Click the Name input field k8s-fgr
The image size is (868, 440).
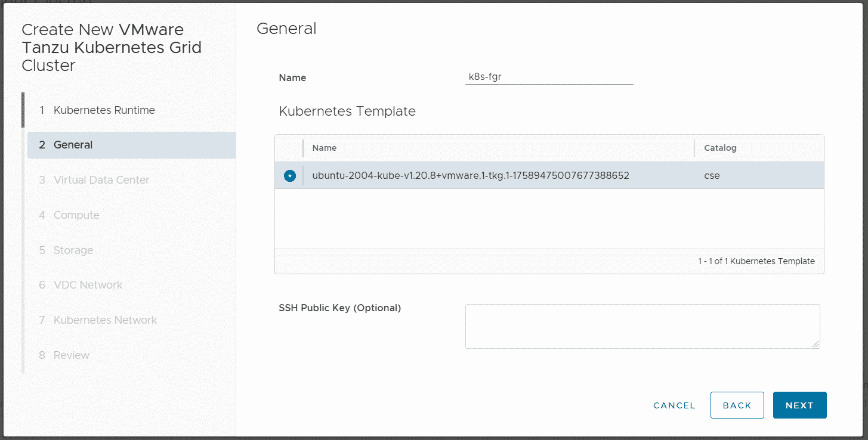click(x=549, y=77)
